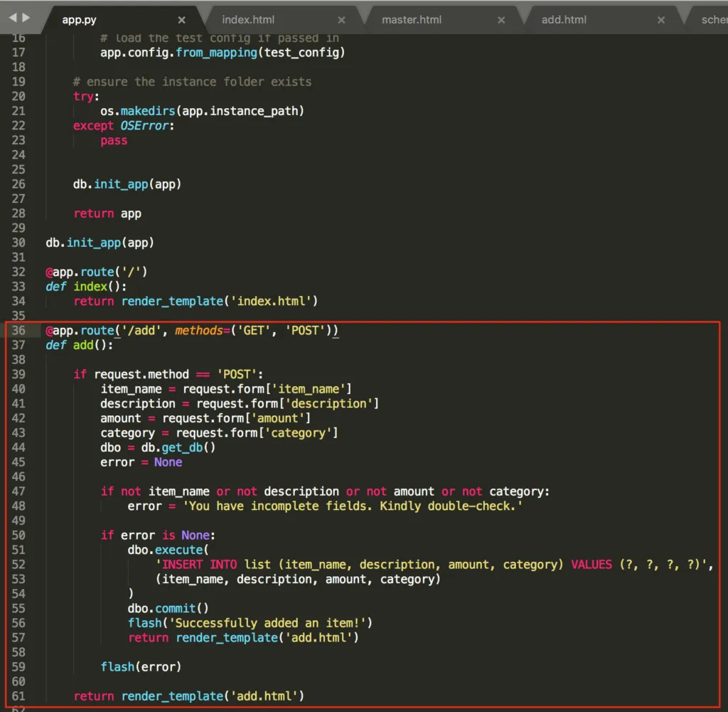Click 'error = None' assignment
The image size is (728, 712).
[x=141, y=462]
